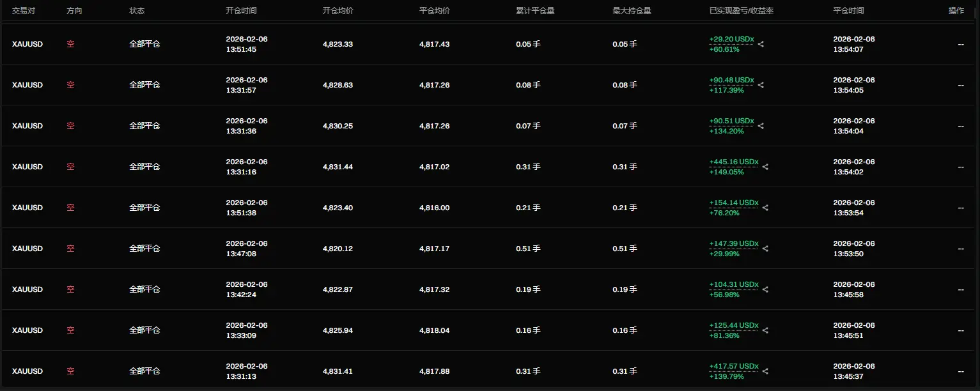Select XAUUSD trade opened at 13:47:08
The image size is (980, 391).
(27, 249)
